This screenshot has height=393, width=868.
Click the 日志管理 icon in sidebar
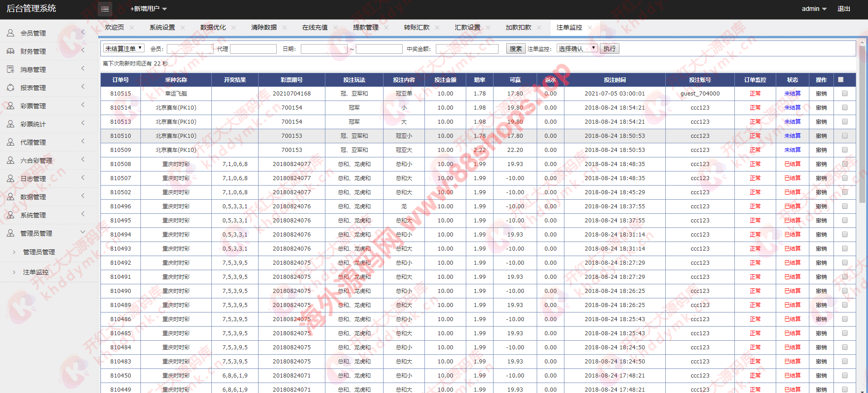(10, 179)
